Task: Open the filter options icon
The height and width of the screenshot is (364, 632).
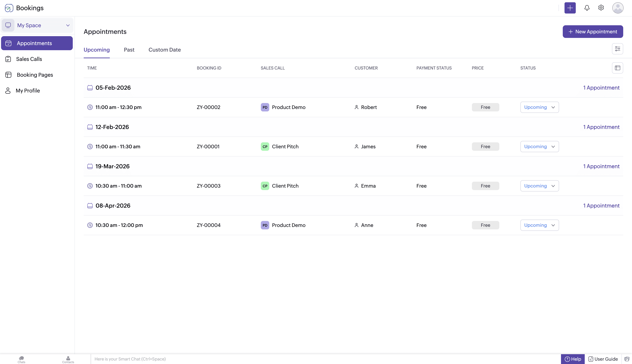Action: tap(617, 49)
